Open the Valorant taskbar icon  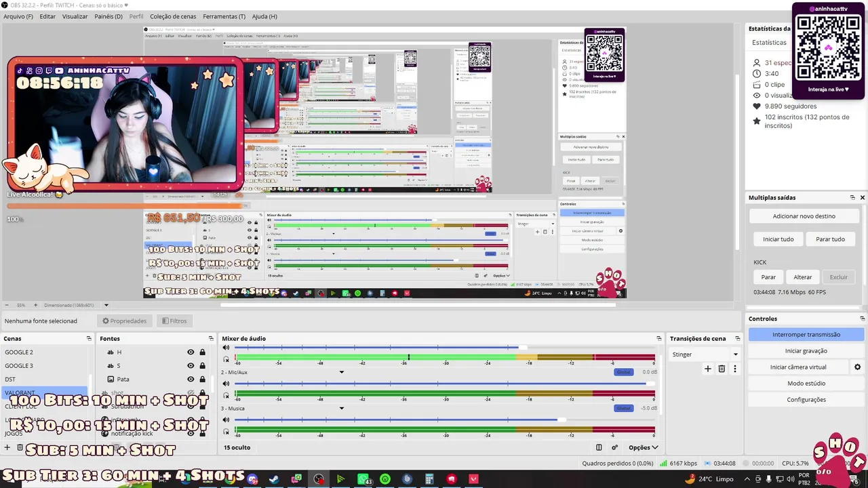pos(473,479)
